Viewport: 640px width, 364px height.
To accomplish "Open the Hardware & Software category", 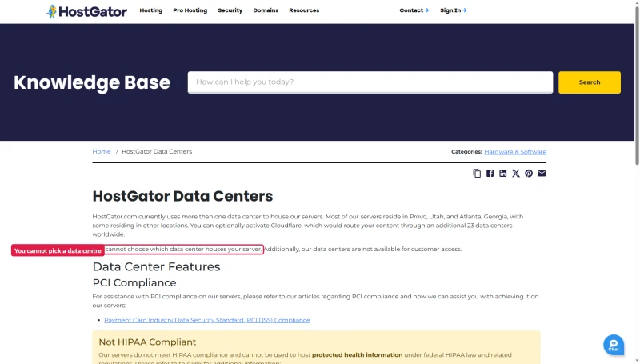I will click(515, 152).
